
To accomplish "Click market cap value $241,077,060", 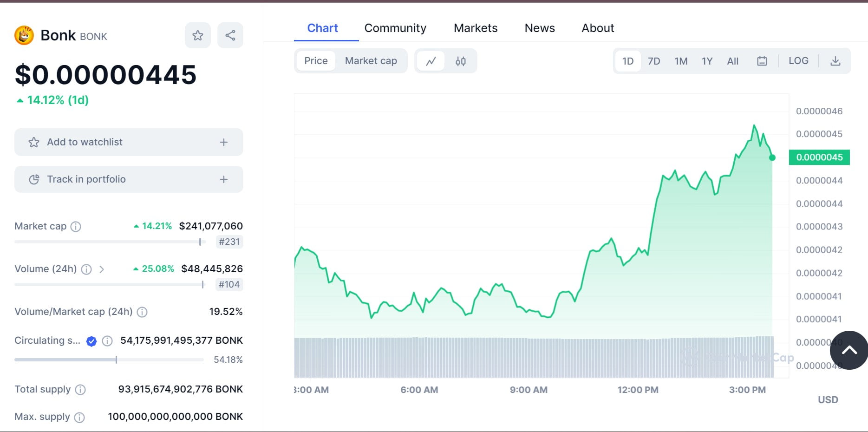I will point(211,226).
